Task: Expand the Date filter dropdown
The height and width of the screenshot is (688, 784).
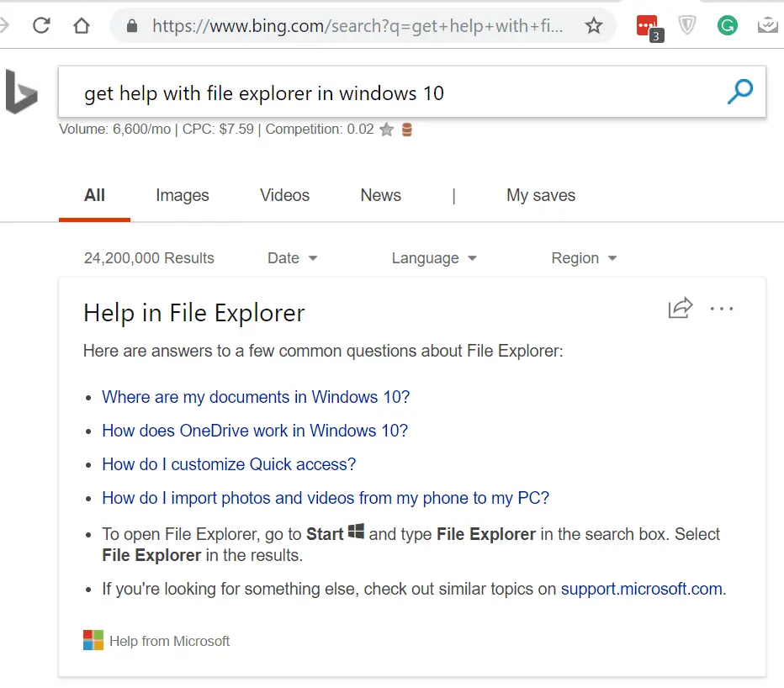Action: point(293,258)
